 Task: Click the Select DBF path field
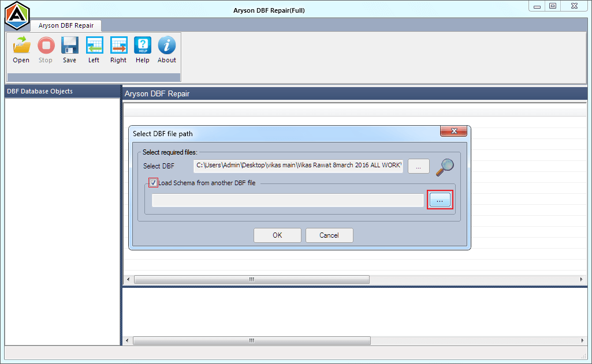pos(298,166)
